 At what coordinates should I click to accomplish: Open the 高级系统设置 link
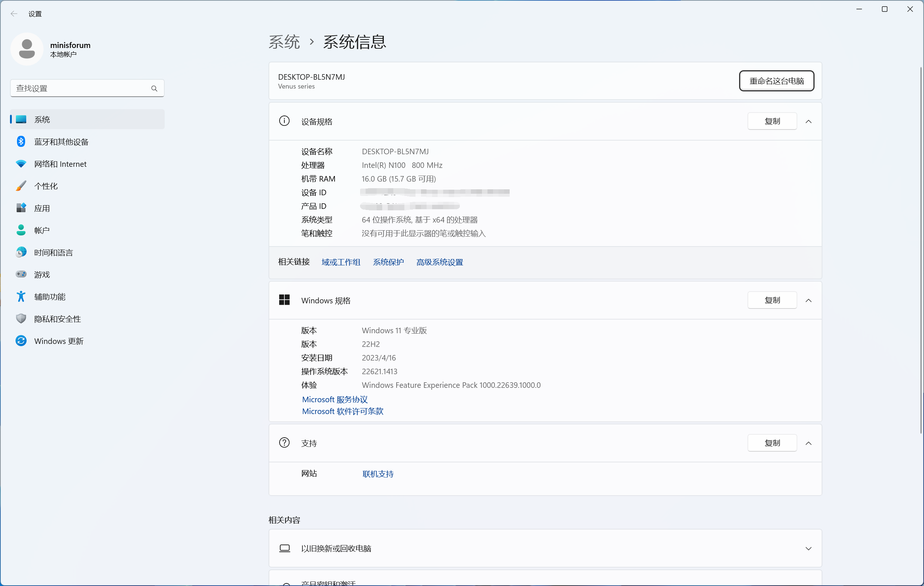click(439, 262)
